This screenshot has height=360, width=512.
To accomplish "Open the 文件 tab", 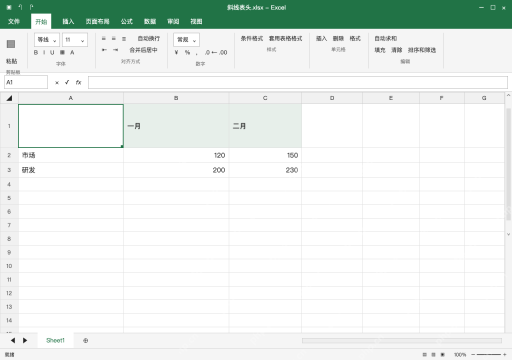I will coord(14,22).
